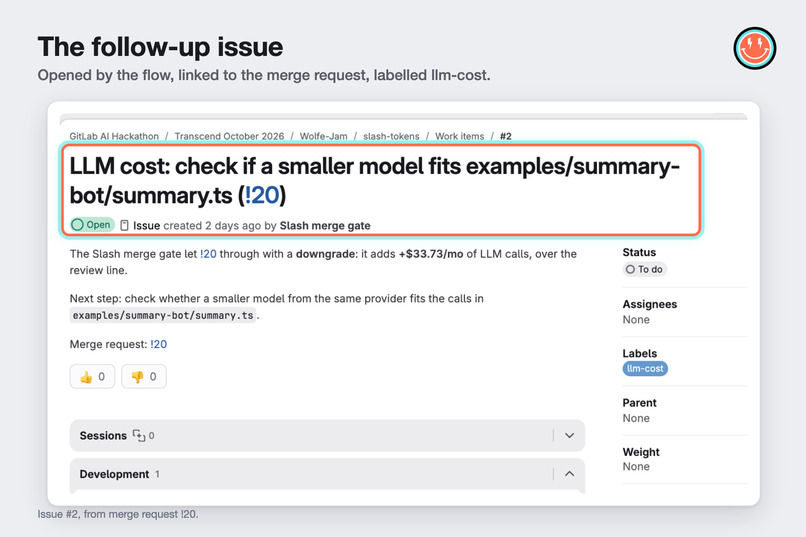Click the None value under Weight

click(636, 467)
